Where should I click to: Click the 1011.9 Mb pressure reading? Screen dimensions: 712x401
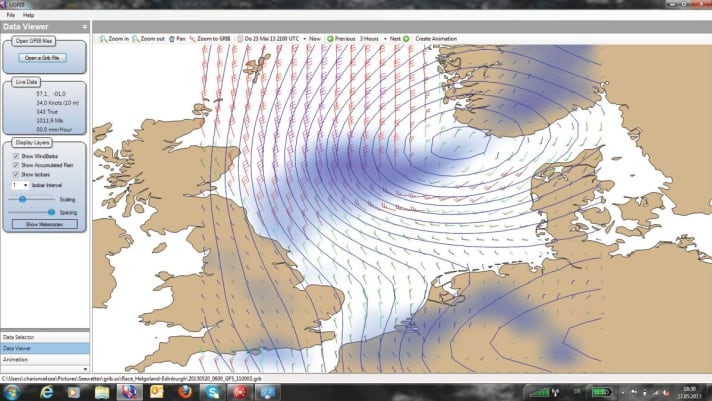tap(49, 121)
